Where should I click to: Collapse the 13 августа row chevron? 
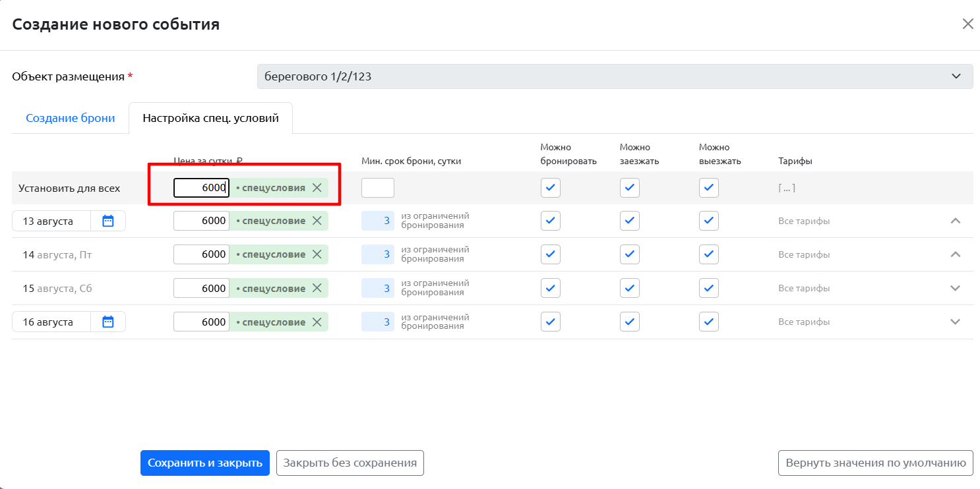click(955, 221)
